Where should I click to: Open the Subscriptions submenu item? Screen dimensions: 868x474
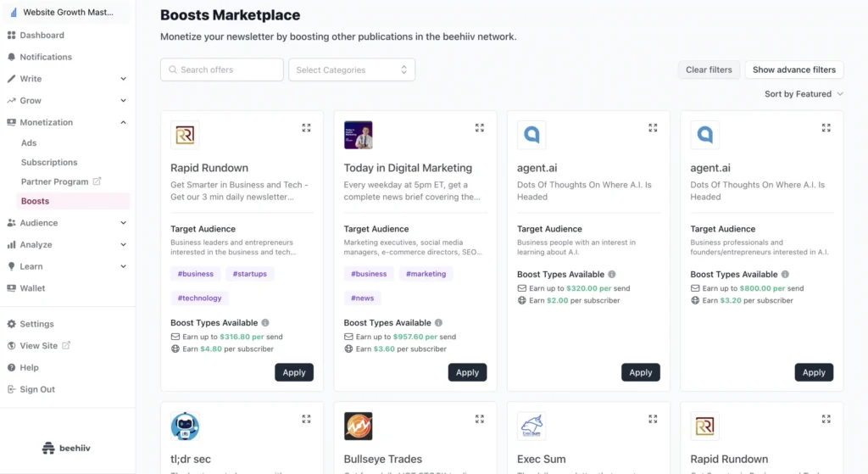pos(49,162)
